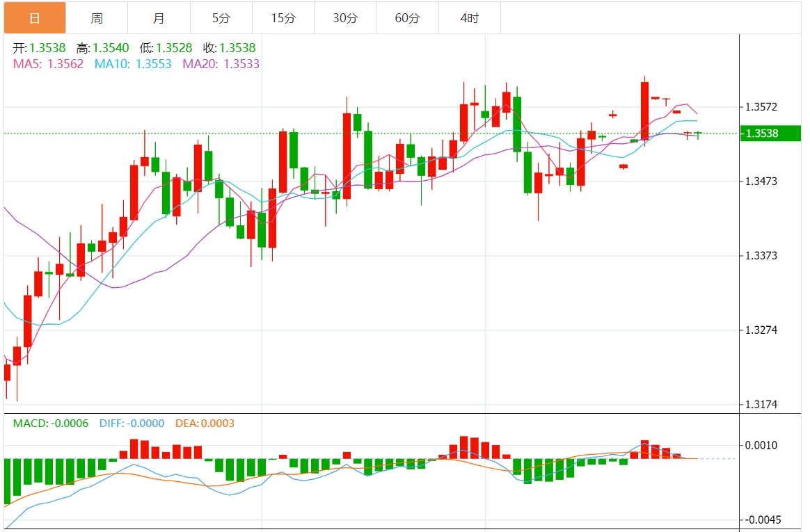Screen dimensions: 810x532
Task: Click the 1.3473 price axis label
Action: [x=761, y=181]
